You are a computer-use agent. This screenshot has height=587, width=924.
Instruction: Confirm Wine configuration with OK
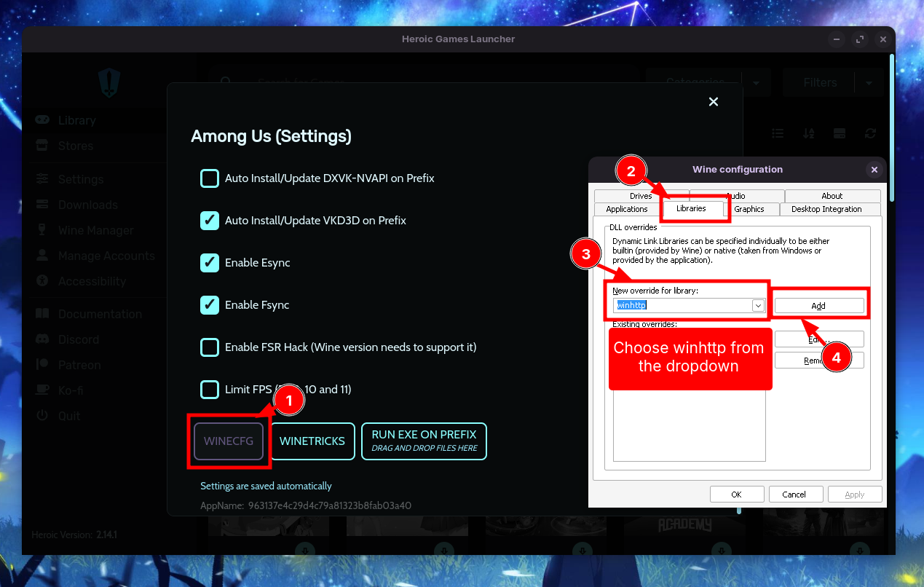(x=737, y=495)
